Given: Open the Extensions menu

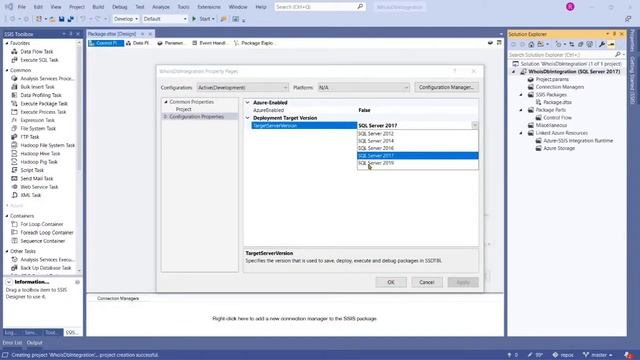Looking at the screenshot, I should click(x=209, y=7).
